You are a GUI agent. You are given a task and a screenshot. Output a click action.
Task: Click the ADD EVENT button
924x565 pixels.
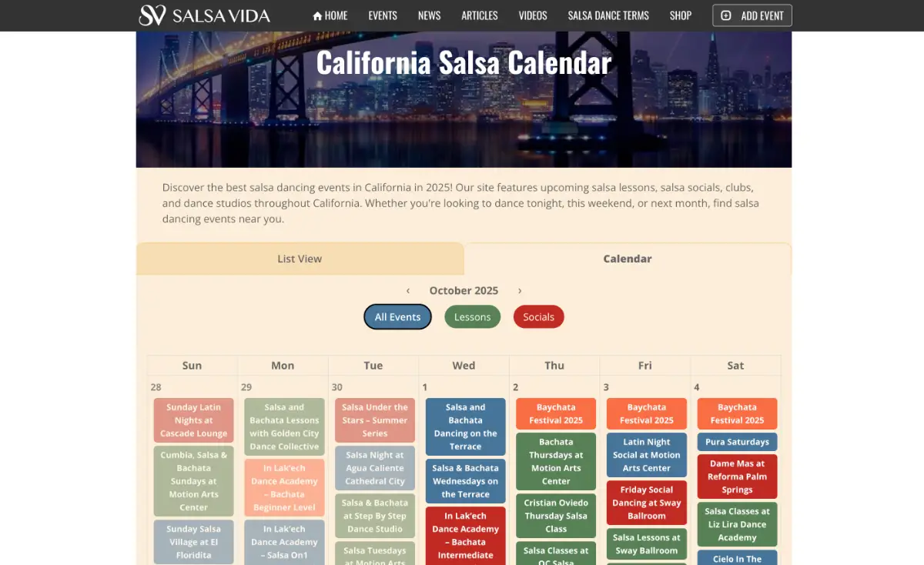click(752, 15)
